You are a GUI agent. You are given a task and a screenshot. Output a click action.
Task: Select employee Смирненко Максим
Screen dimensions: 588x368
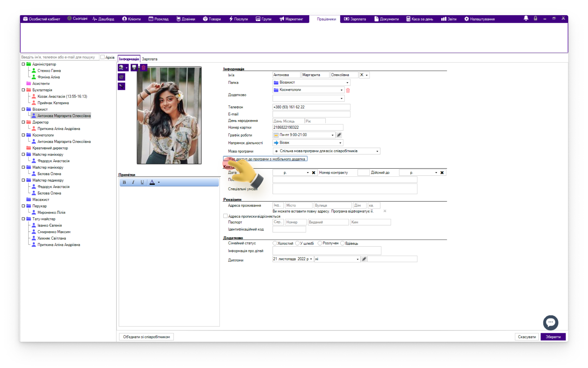click(54, 232)
